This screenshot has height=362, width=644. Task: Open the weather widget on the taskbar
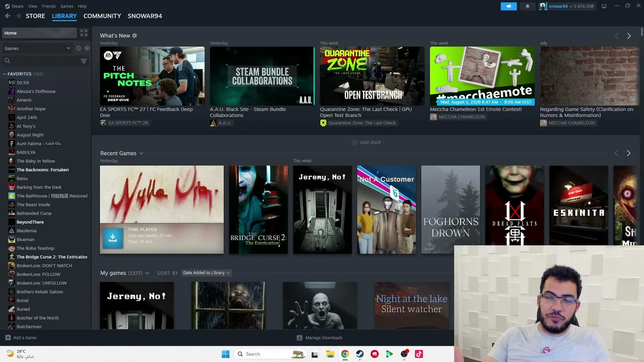pos(20,354)
